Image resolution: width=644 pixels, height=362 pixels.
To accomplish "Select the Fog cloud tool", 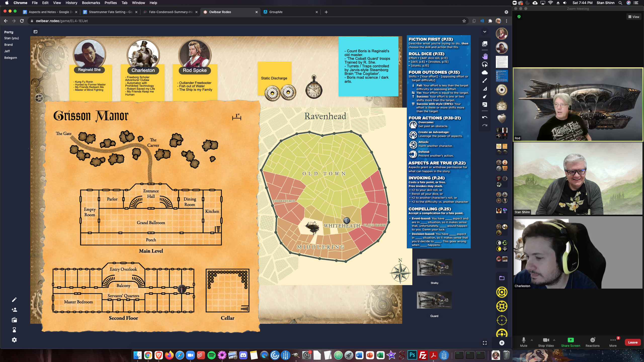I will pos(485,72).
